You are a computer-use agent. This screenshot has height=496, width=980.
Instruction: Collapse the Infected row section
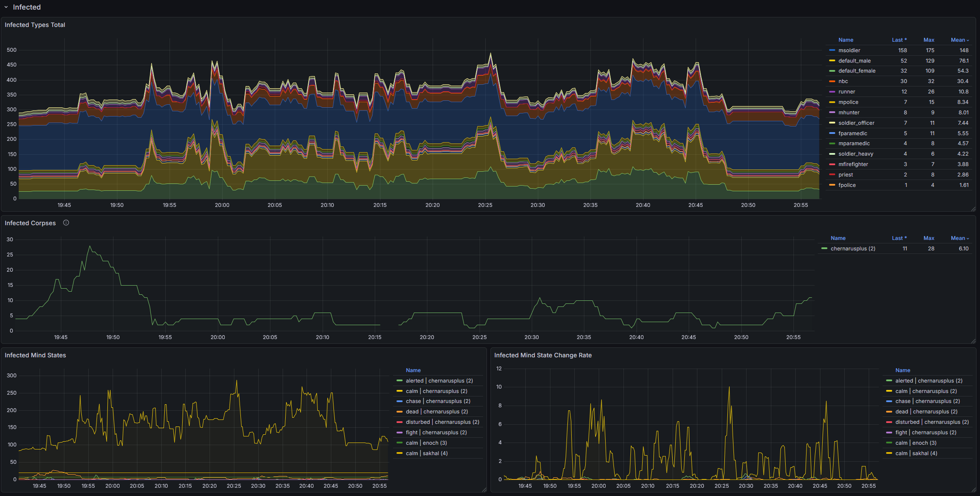coord(6,7)
